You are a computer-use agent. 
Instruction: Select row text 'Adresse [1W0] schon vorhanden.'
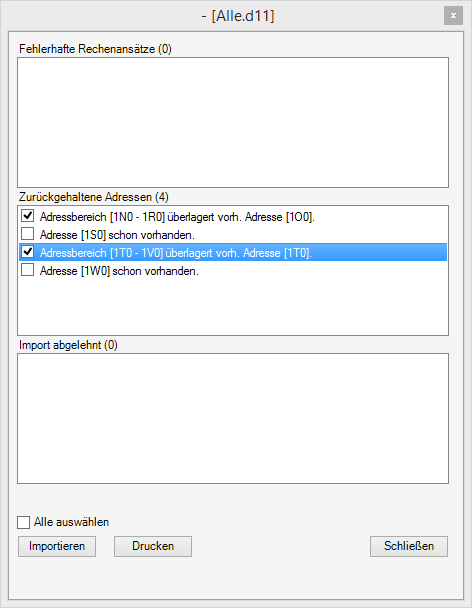[x=119, y=271]
